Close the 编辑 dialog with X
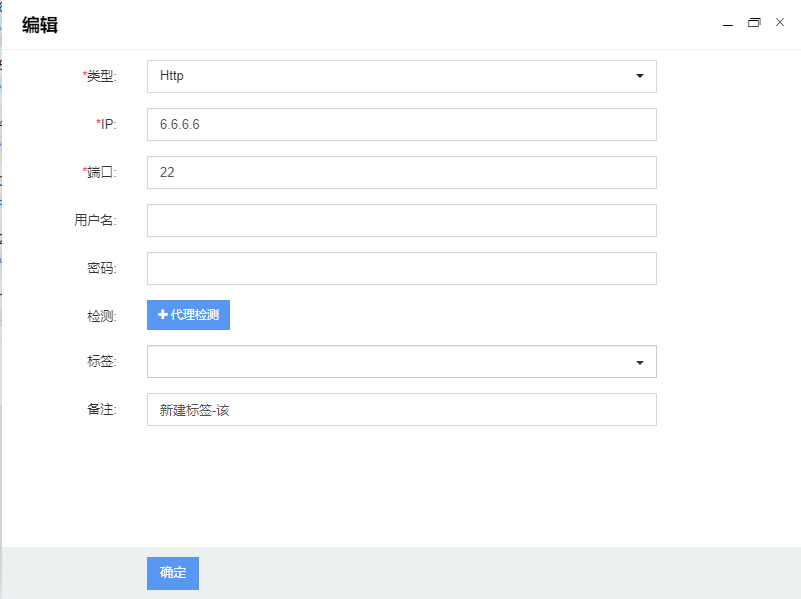Screen dimensions: 801x599 [780, 22]
